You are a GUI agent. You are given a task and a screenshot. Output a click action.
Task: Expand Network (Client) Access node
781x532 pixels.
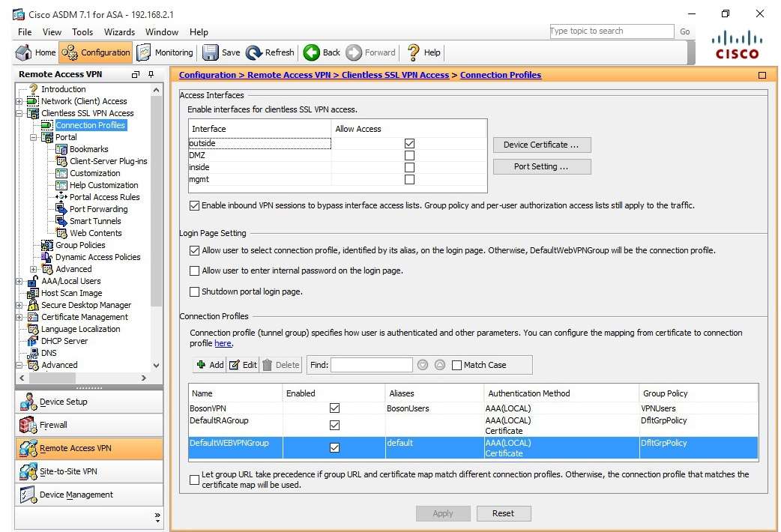pos(19,101)
